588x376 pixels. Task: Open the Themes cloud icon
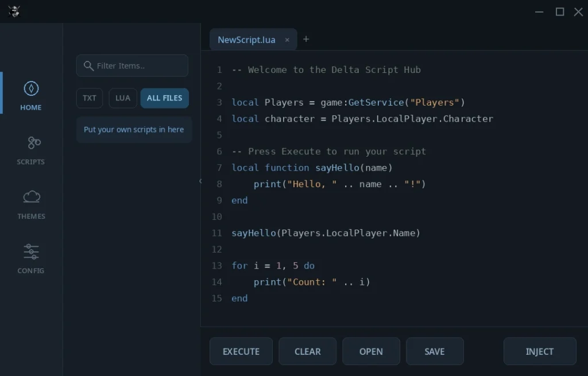click(32, 196)
